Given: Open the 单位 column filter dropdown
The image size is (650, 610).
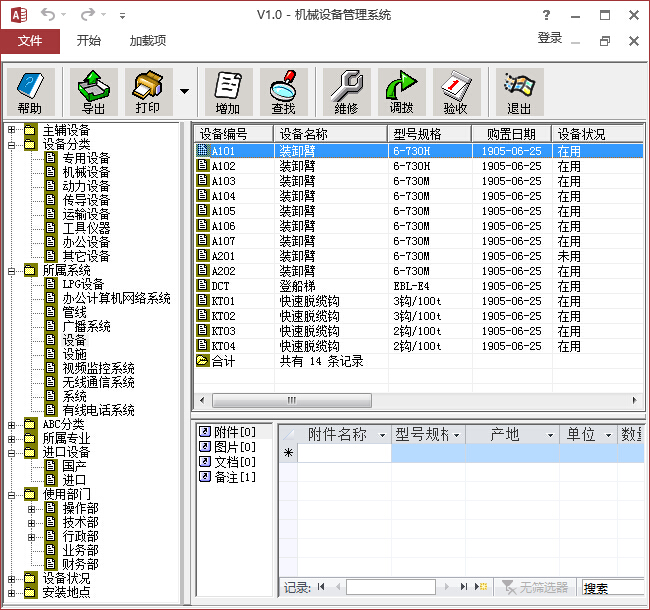Looking at the screenshot, I should [609, 435].
